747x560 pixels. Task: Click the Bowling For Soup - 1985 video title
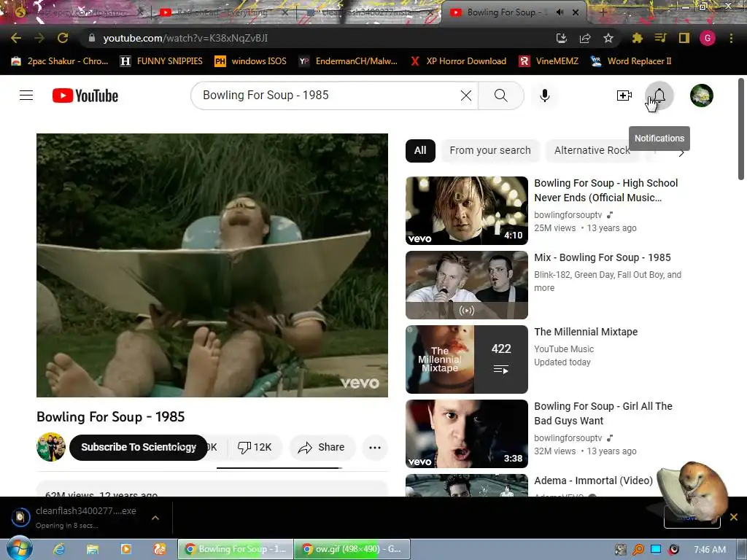point(111,417)
